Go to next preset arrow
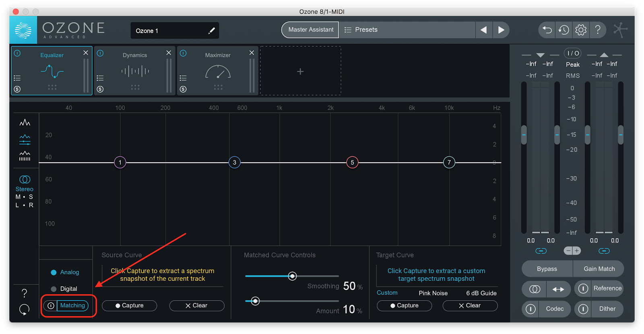 click(501, 30)
